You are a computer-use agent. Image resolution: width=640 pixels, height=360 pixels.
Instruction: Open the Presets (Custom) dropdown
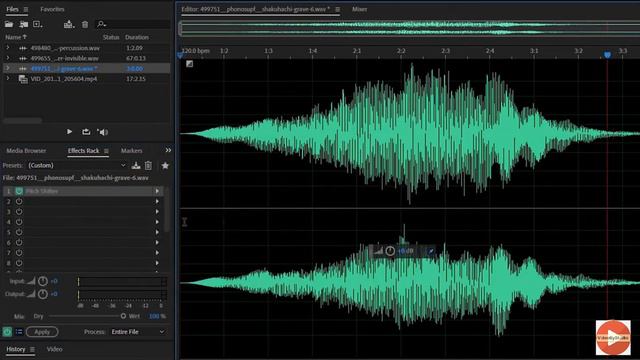point(77,165)
